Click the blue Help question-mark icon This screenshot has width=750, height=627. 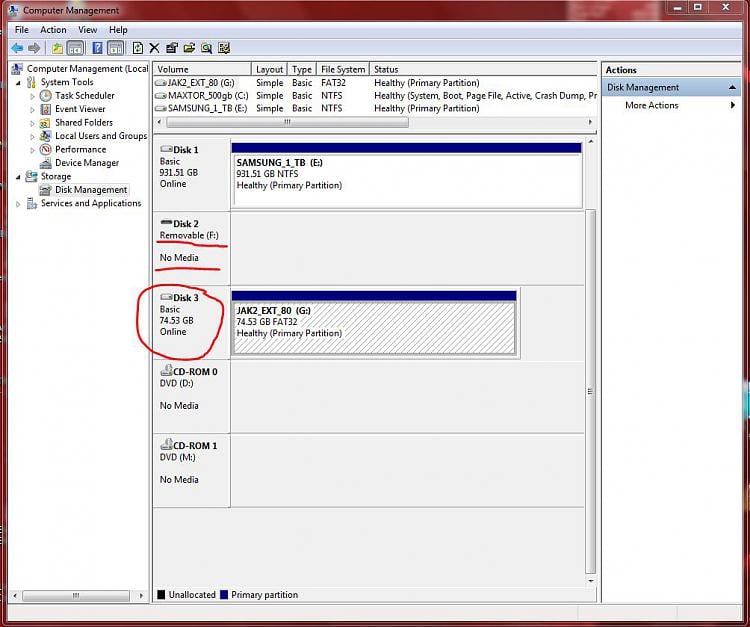coord(97,48)
